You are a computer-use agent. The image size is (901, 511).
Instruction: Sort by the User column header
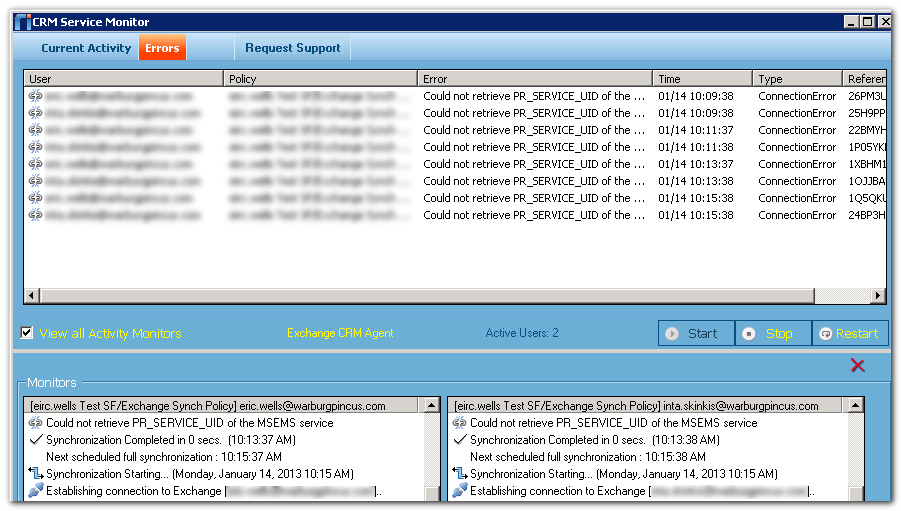124,79
